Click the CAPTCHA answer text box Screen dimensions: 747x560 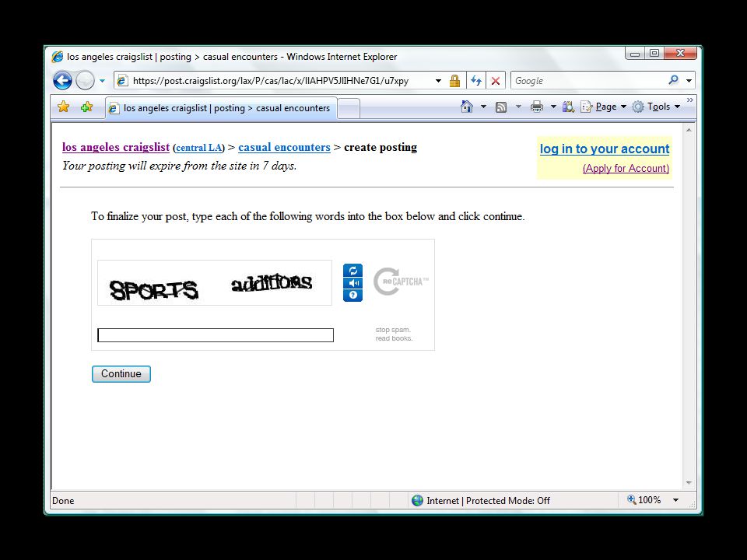pyautogui.click(x=216, y=335)
